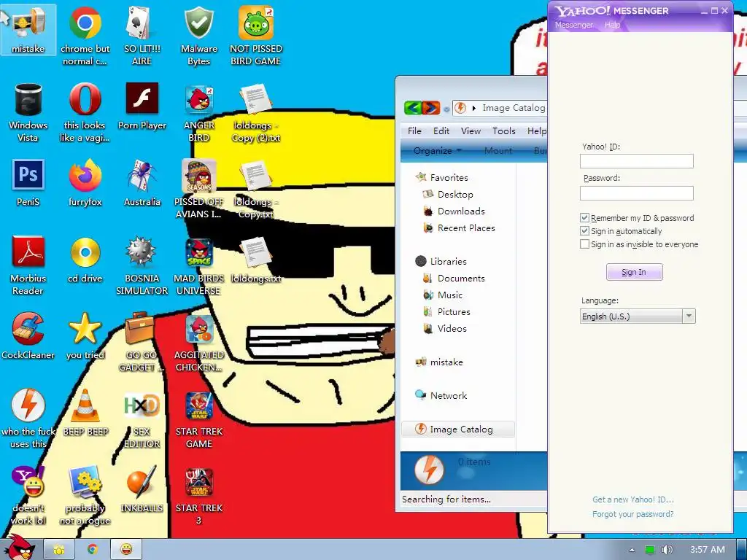Open 'MAD BIRDS UNIVERSE' Space icon
The height and width of the screenshot is (560, 747).
click(x=198, y=265)
